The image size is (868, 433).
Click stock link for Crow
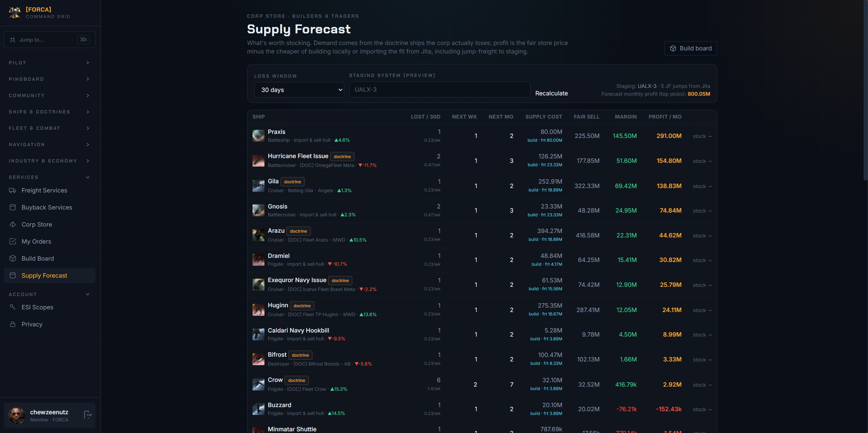[x=702, y=385]
